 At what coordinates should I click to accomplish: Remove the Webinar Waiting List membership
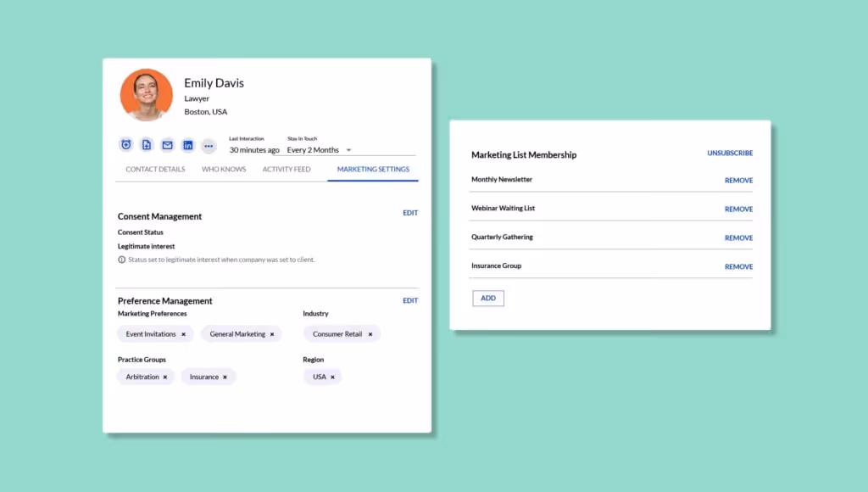point(738,209)
